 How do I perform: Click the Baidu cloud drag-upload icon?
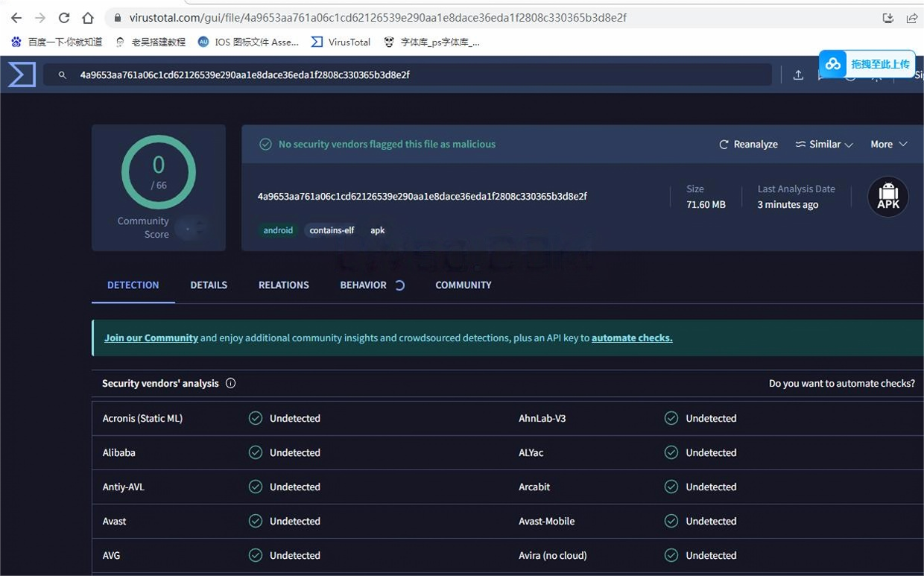click(833, 64)
